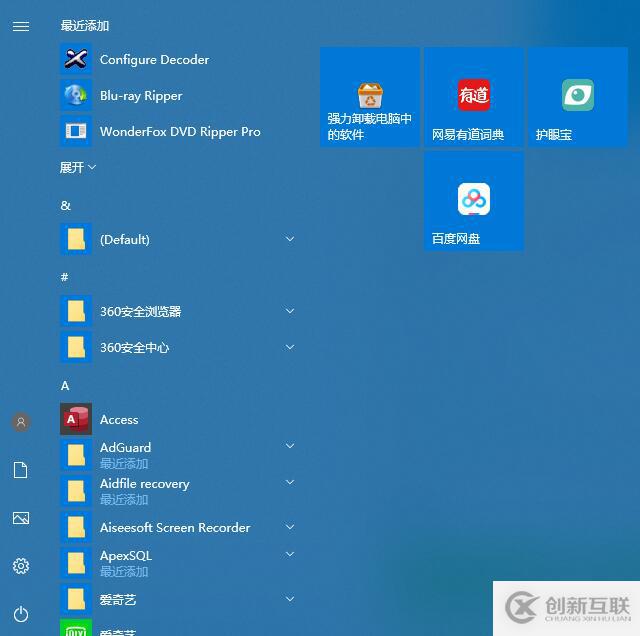This screenshot has width=640, height=636.
Task: Click Aidfile recovery folder name
Action: click(x=144, y=484)
